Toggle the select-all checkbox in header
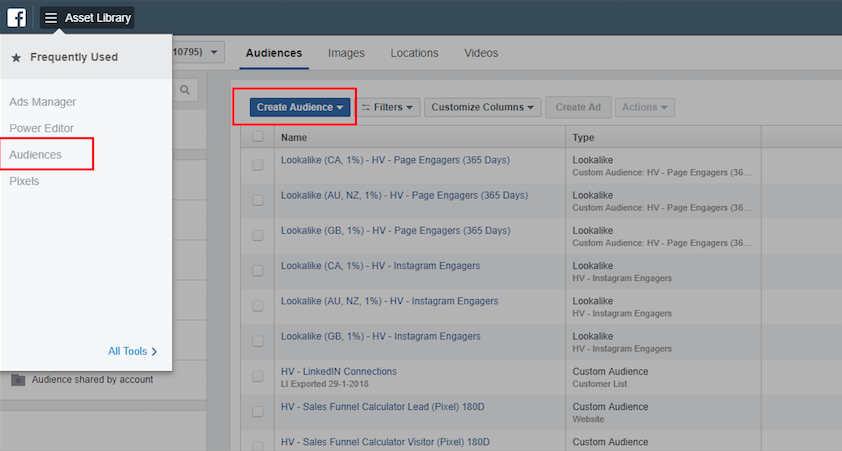This screenshot has height=451, width=842. (258, 137)
